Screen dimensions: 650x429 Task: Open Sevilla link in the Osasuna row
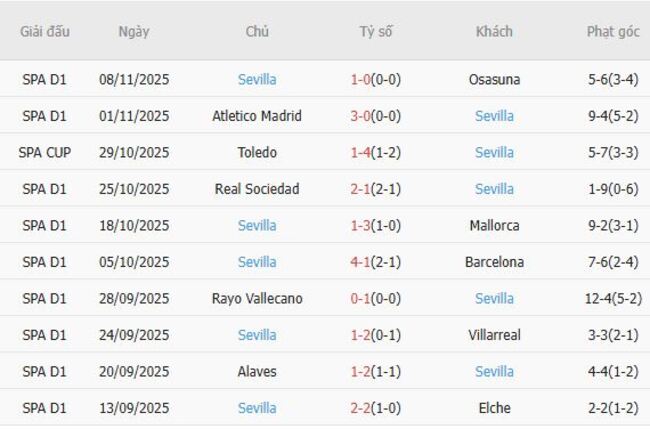pos(257,79)
